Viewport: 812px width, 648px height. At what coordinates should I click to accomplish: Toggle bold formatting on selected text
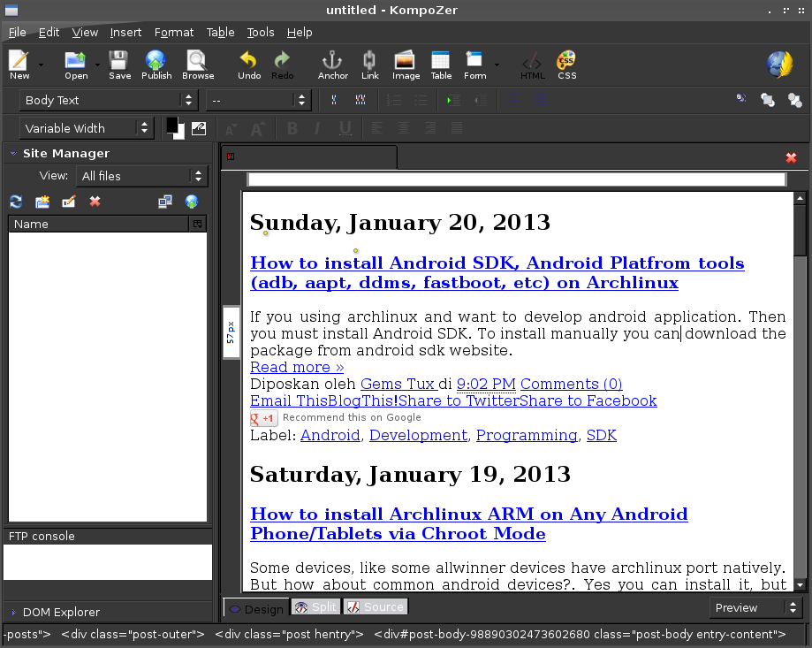click(x=292, y=128)
